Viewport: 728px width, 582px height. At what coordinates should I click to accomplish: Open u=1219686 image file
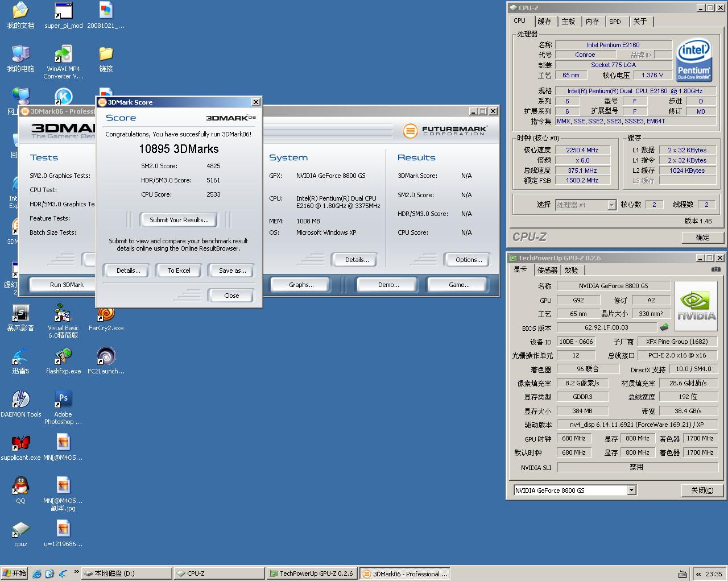(64, 534)
